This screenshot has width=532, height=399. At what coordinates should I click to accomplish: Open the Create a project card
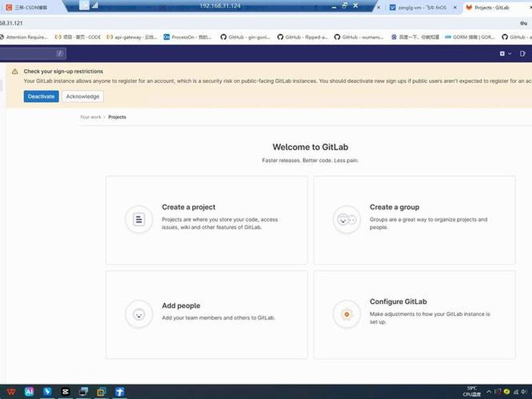click(207, 220)
